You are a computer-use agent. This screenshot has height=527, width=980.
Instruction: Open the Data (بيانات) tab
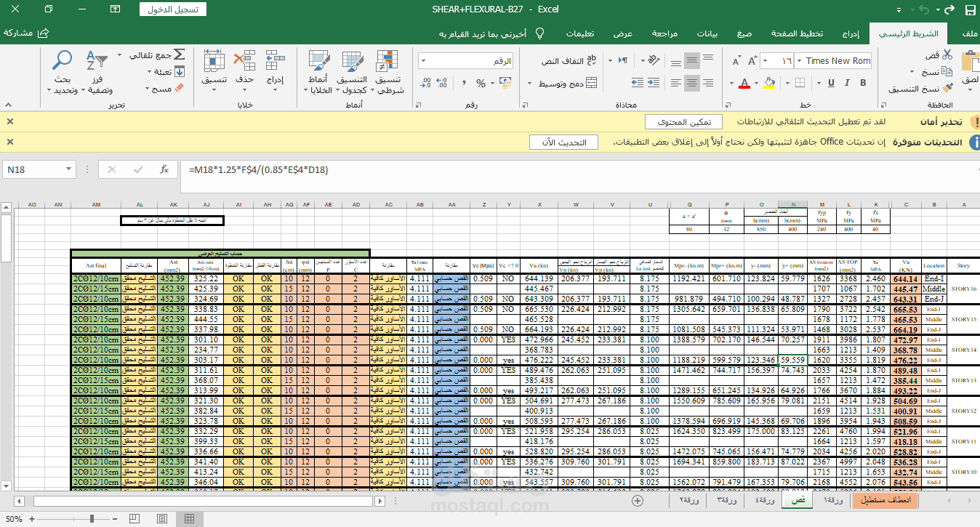(x=708, y=33)
